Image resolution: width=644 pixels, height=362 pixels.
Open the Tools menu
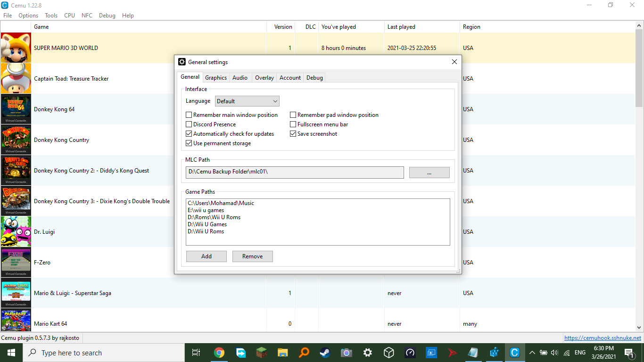51,16
